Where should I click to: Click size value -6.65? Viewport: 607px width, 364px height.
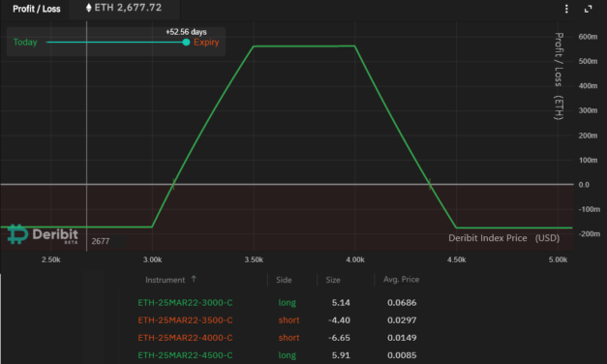click(x=339, y=338)
